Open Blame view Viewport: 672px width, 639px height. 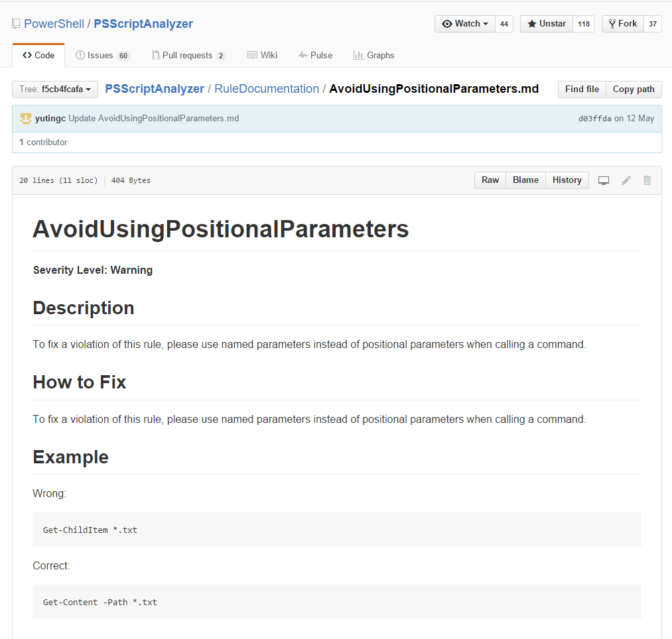point(525,180)
